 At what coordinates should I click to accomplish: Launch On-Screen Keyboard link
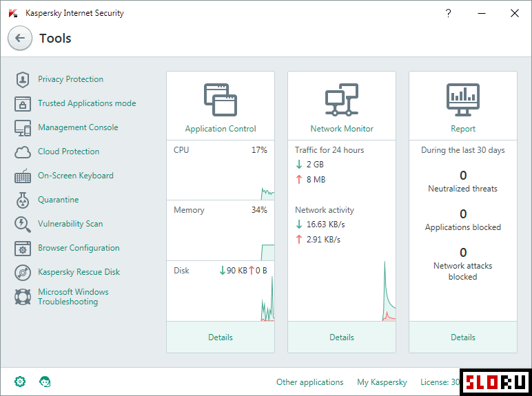click(x=76, y=176)
